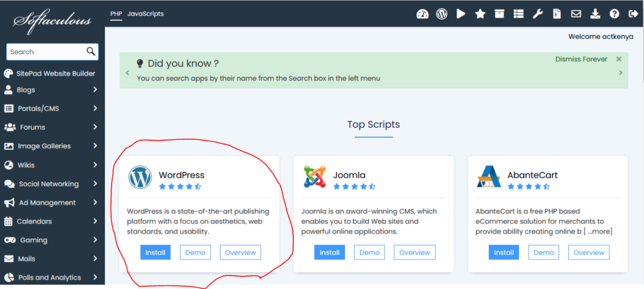Viewport: 644px width, 289px height.
Task: Click the Image Galleries picture icon
Action: point(9,146)
